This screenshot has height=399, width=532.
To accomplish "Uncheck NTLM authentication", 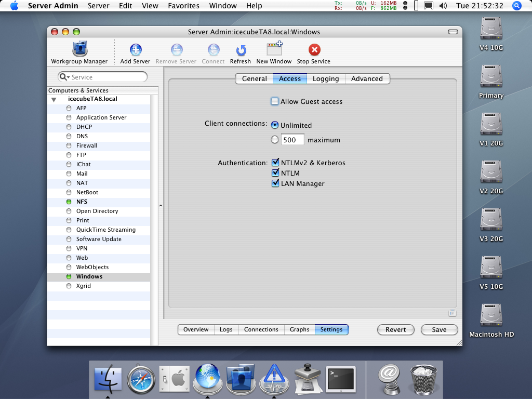I will pos(275,172).
